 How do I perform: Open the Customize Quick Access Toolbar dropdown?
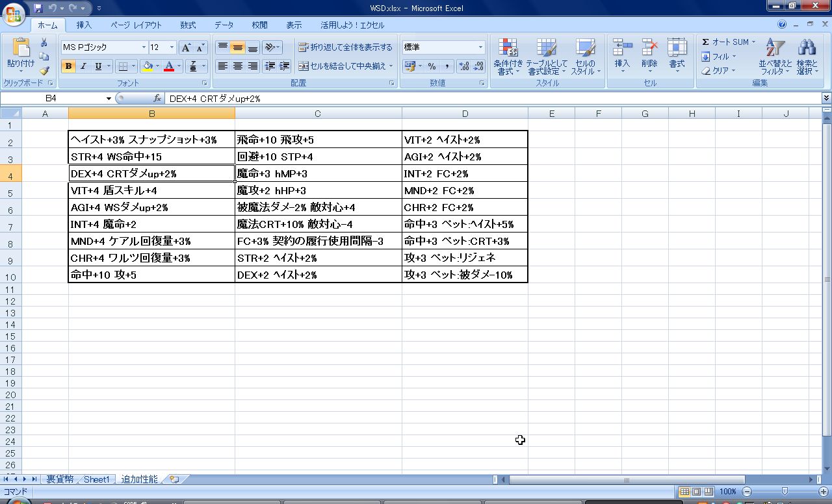99,8
